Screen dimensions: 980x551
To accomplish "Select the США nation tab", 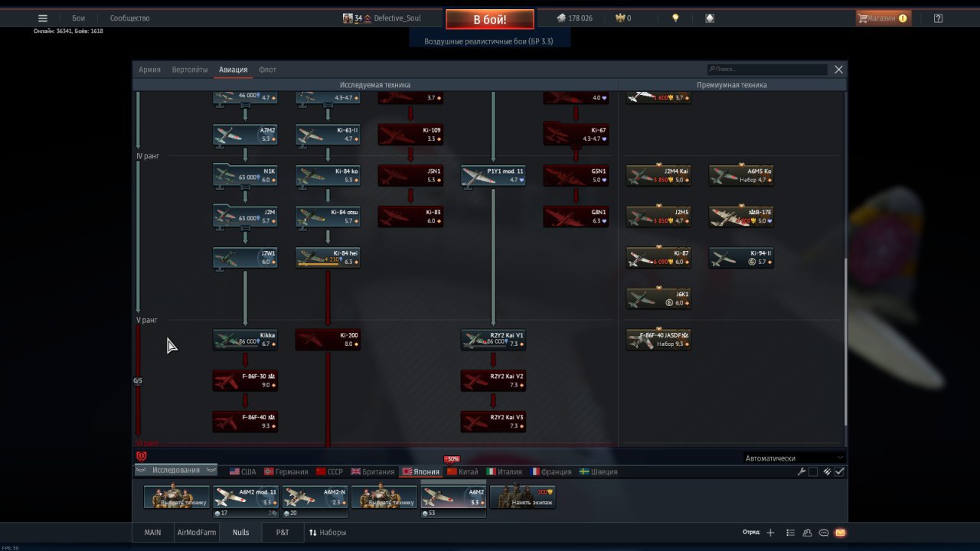I will point(242,471).
